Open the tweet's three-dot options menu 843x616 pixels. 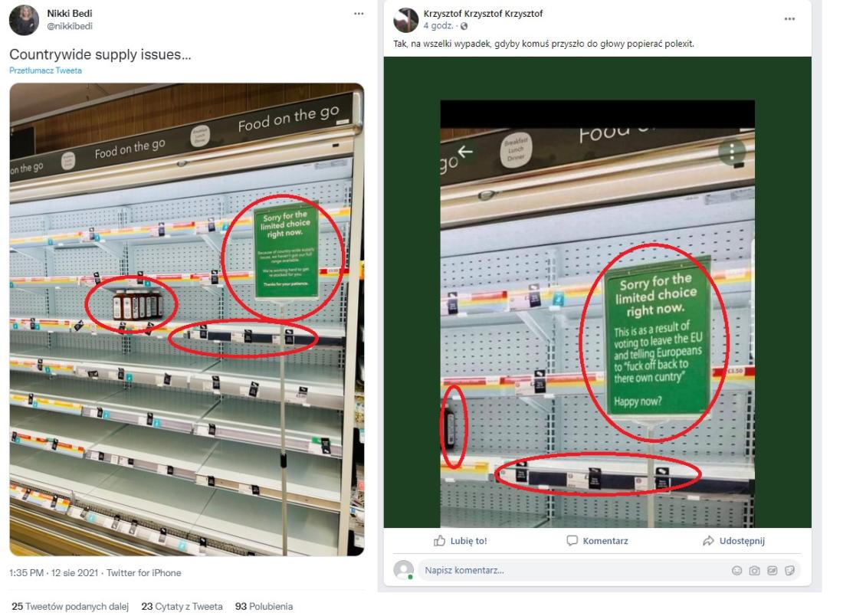tap(359, 14)
